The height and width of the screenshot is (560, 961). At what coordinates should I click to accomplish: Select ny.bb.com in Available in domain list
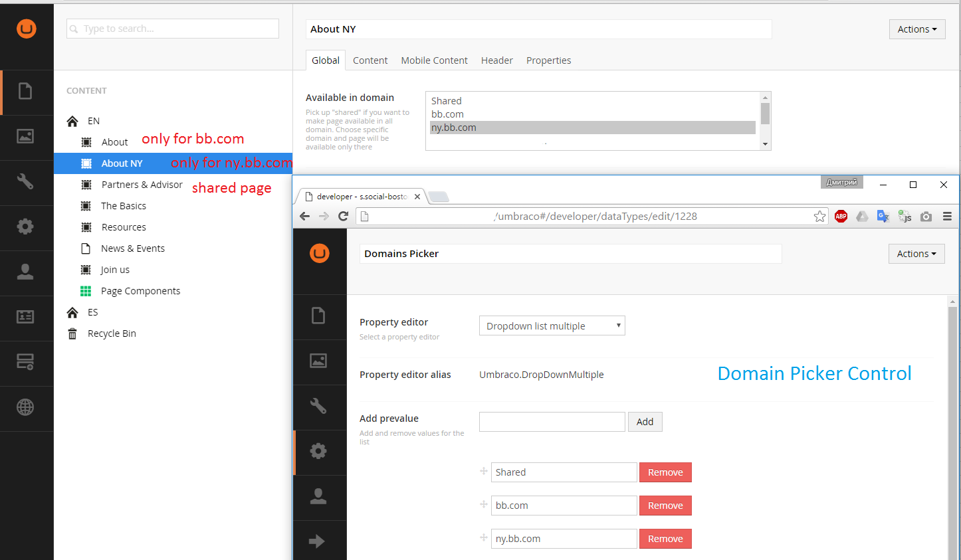click(x=593, y=128)
